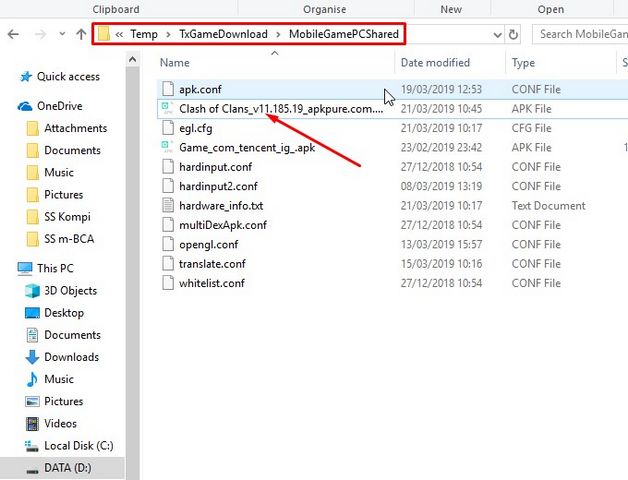Expand the address bar history dropdown
The image size is (628, 480).
click(x=497, y=35)
